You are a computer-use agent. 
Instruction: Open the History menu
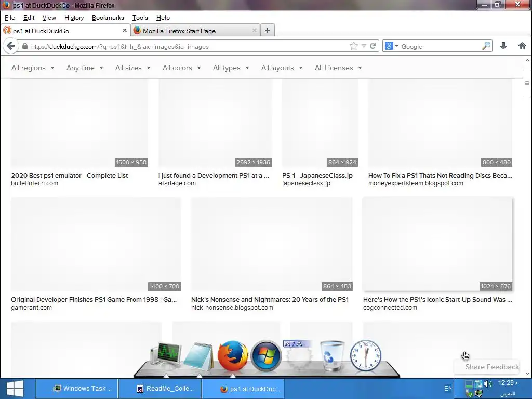[74, 18]
